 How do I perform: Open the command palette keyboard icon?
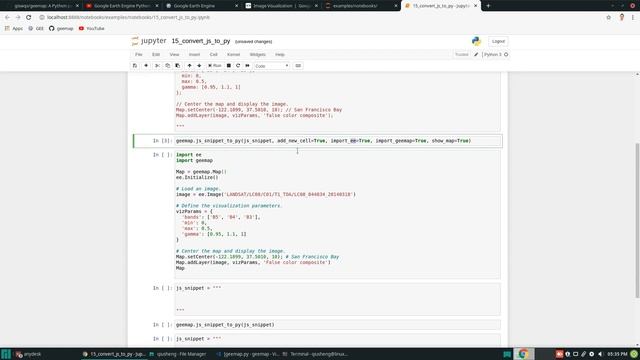(x=298, y=66)
